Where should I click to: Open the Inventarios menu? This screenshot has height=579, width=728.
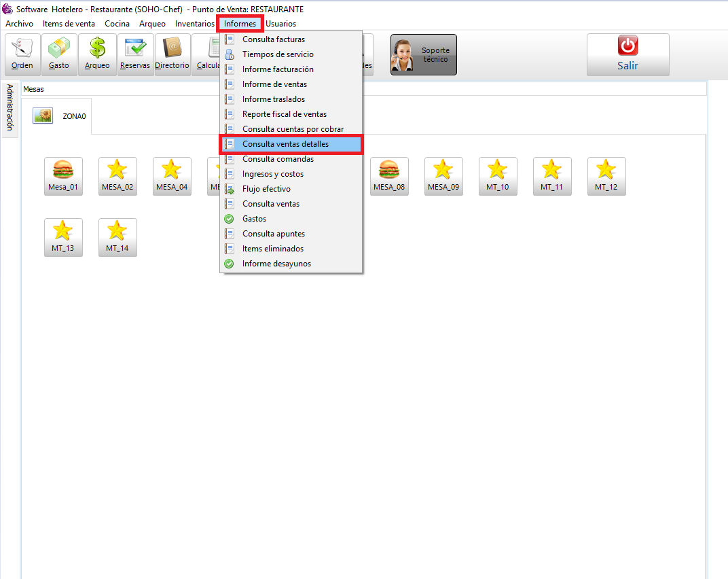[x=194, y=24]
